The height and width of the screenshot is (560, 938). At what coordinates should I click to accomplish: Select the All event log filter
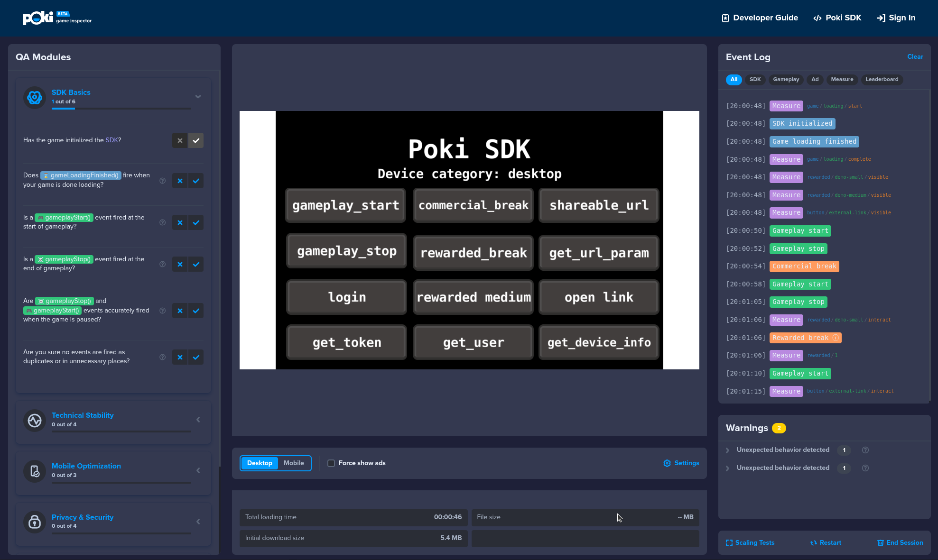tap(734, 80)
